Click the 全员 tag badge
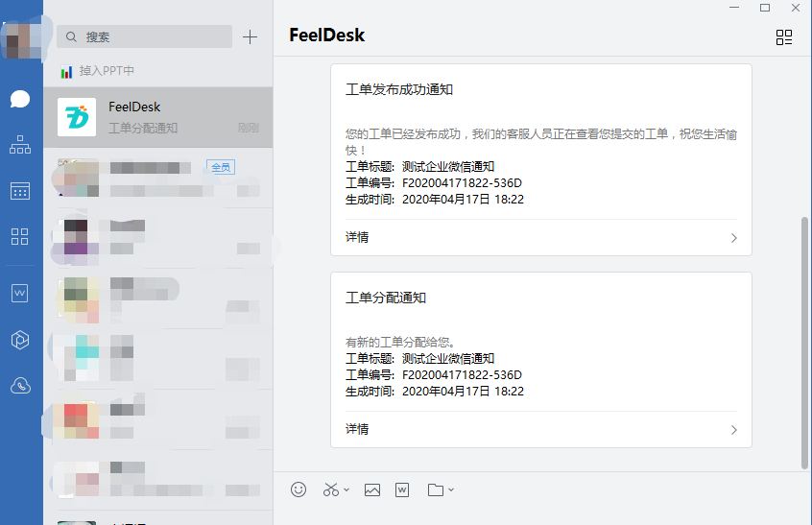This screenshot has width=812, height=525. point(221,167)
